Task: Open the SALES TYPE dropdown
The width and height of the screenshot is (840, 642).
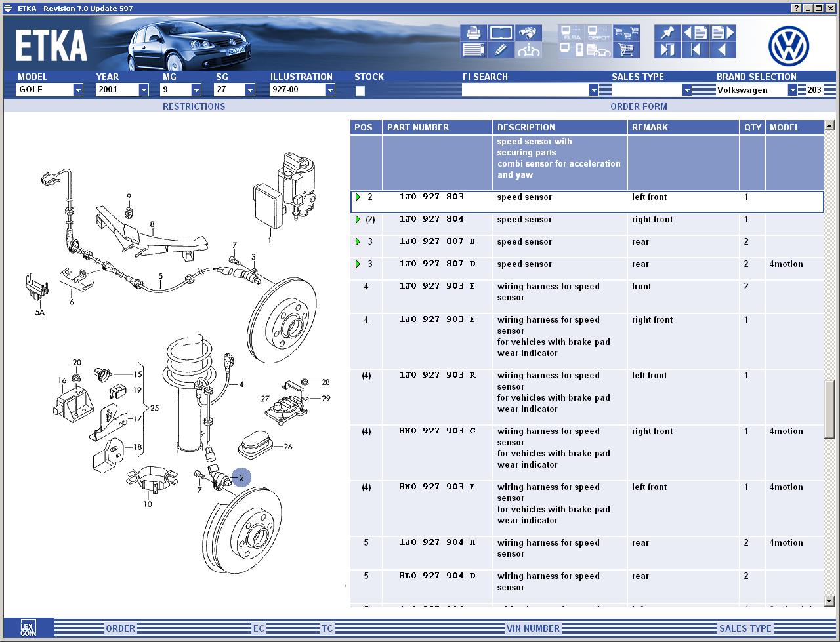Action: (687, 90)
